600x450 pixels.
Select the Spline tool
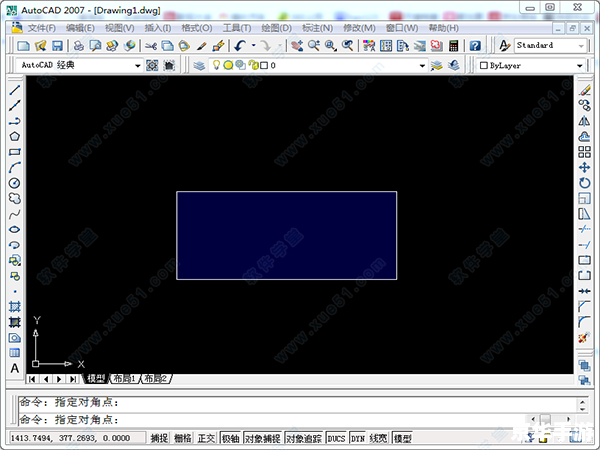(15, 214)
